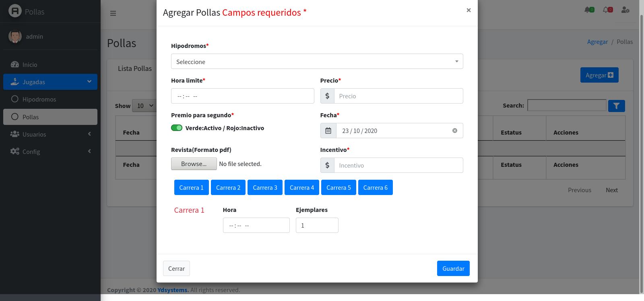Image resolution: width=644 pixels, height=301 pixels.
Task: Close the Agregar Pollas dialog with X
Action: [469, 10]
